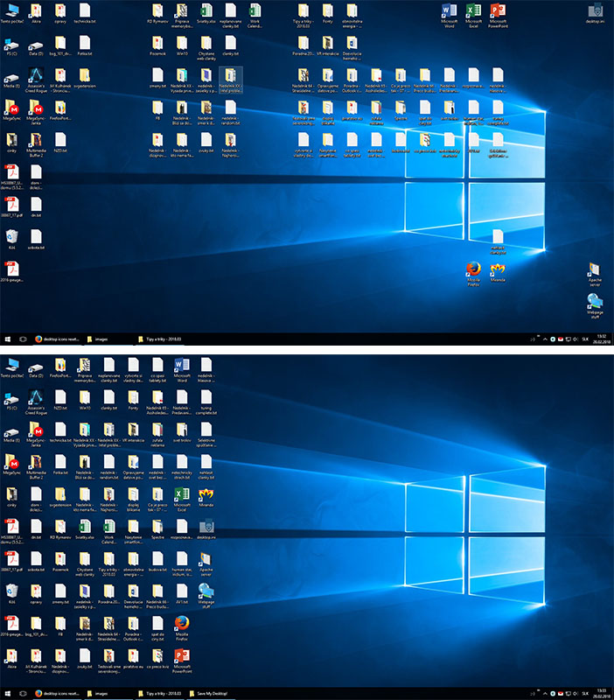
Task: Select Miranda icon in the upper desktop
Action: [x=498, y=270]
